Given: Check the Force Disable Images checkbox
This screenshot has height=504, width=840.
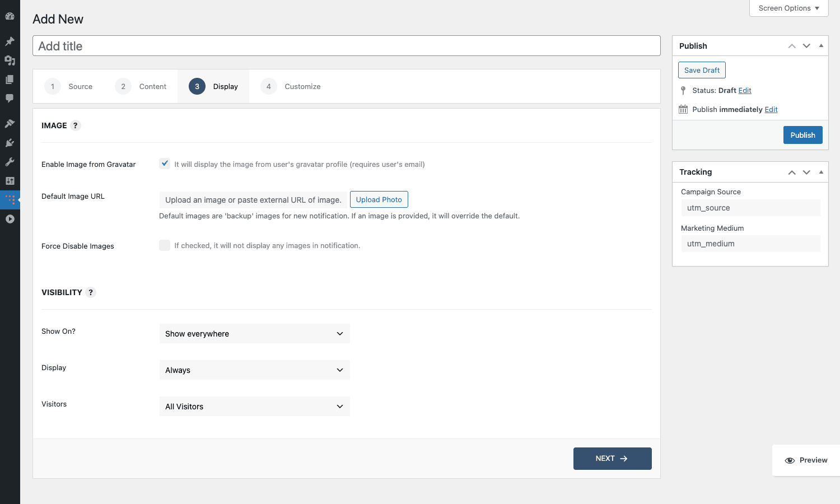Looking at the screenshot, I should pos(165,245).
